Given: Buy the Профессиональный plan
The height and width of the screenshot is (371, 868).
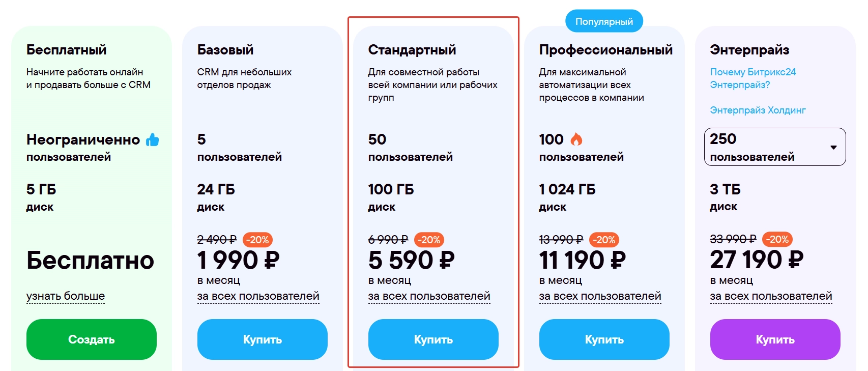Looking at the screenshot, I should tap(604, 339).
